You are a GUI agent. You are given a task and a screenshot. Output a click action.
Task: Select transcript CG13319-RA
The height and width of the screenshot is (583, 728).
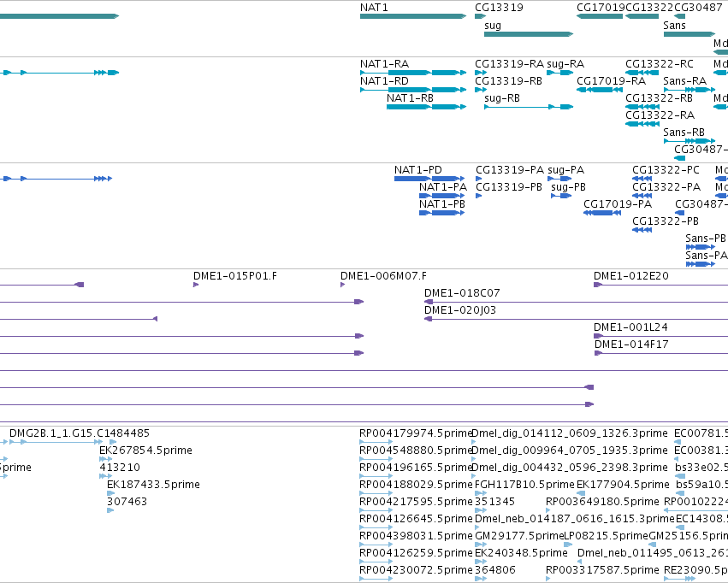(481, 73)
